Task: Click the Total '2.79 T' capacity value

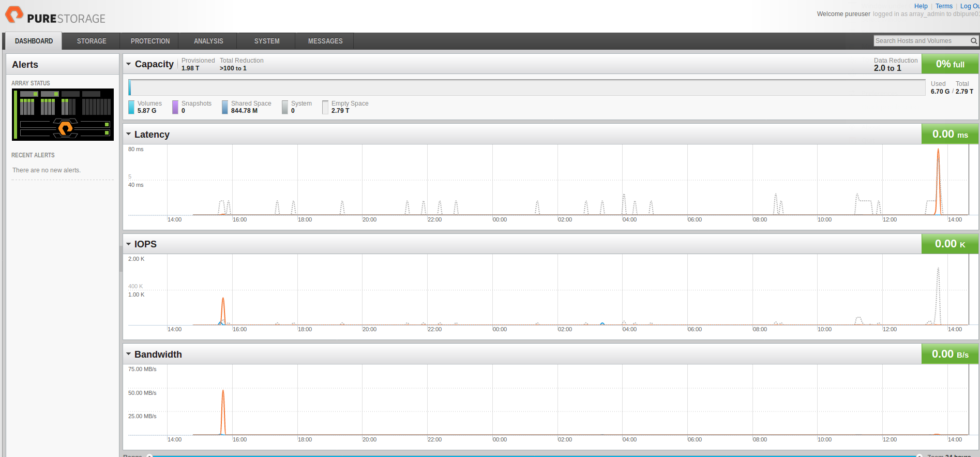Action: point(964,92)
